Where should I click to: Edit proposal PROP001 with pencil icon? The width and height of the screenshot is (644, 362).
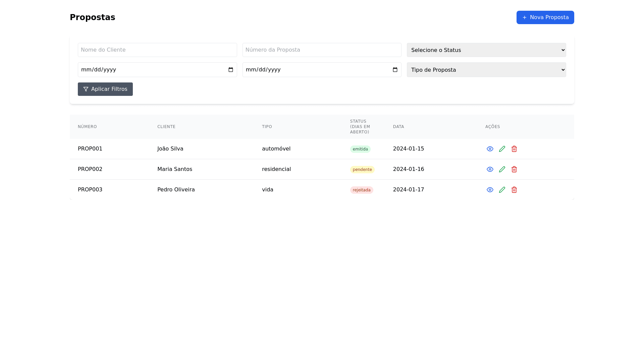click(502, 149)
